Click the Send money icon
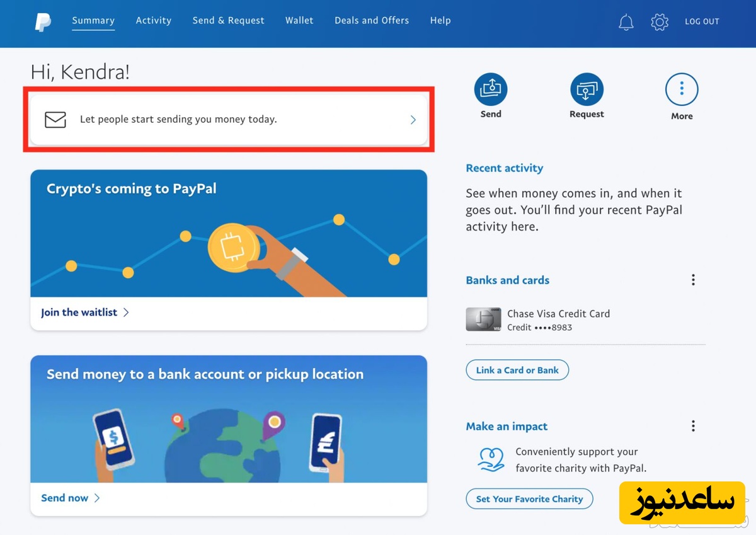756x535 pixels. tap(490, 90)
